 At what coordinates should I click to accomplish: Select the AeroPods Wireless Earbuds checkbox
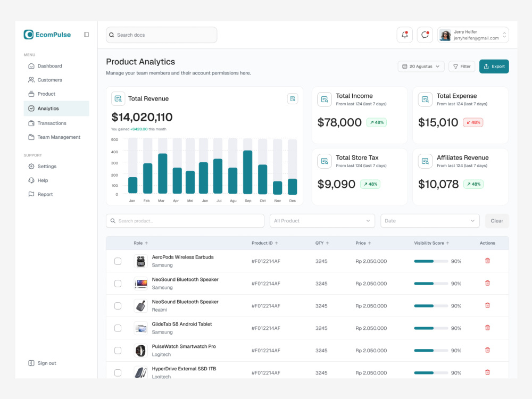[118, 261]
